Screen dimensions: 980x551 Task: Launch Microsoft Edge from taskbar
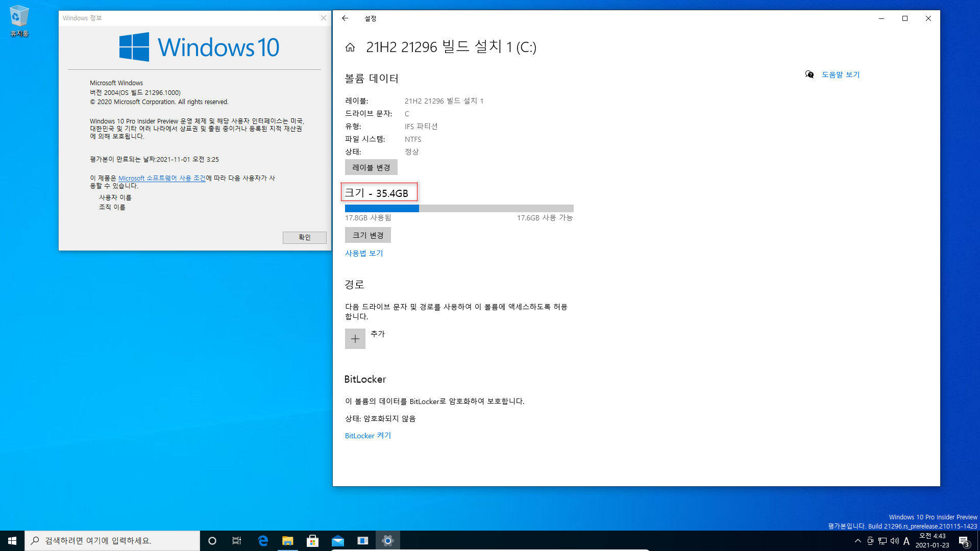263,541
